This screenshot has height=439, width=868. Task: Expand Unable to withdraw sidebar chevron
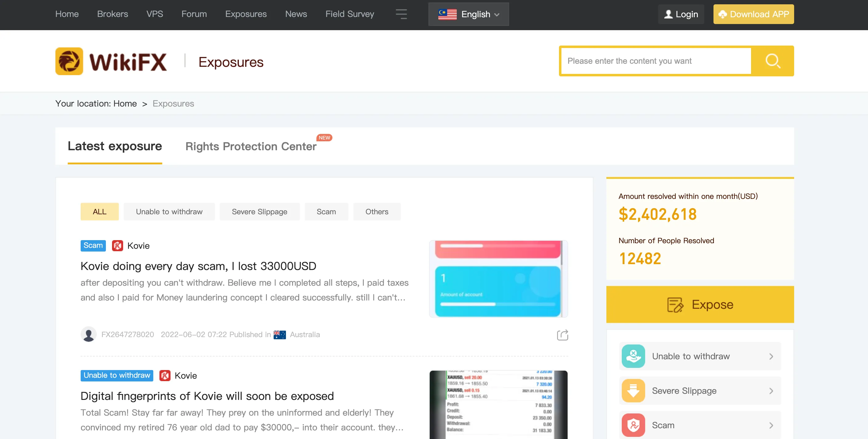[771, 356]
